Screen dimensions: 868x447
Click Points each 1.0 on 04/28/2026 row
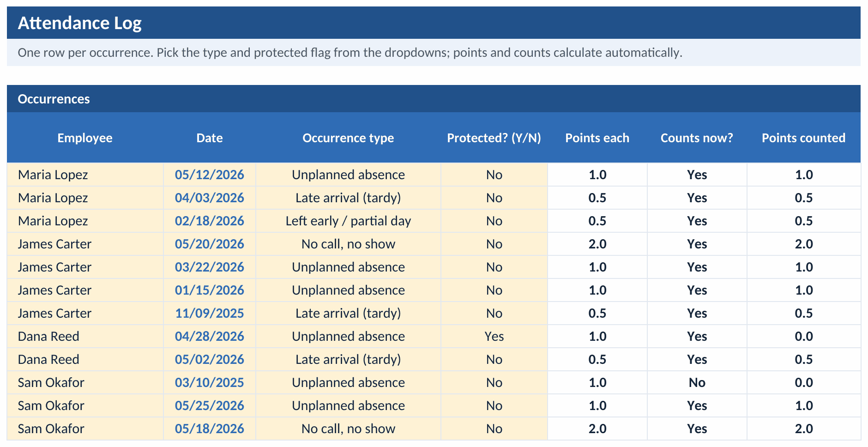click(x=597, y=336)
